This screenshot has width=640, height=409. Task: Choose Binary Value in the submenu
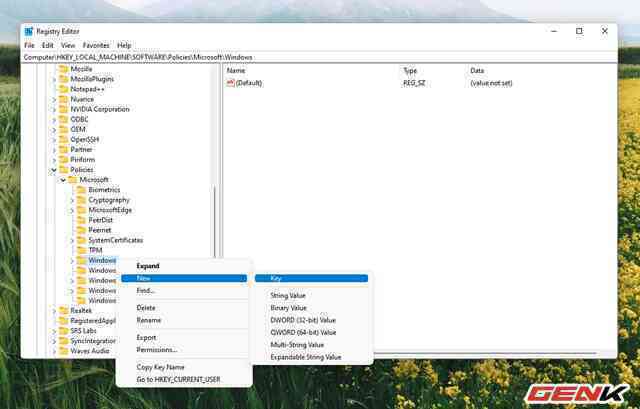(x=311, y=308)
